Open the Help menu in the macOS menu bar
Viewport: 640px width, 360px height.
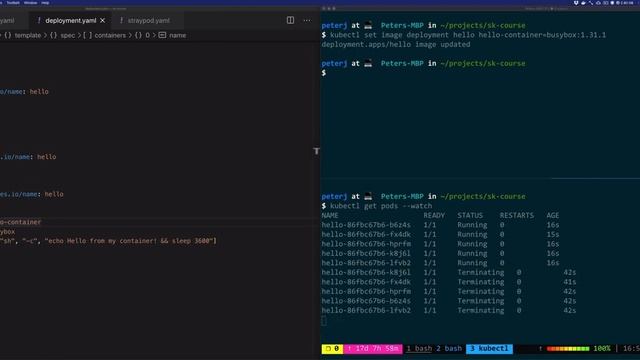point(45,2)
